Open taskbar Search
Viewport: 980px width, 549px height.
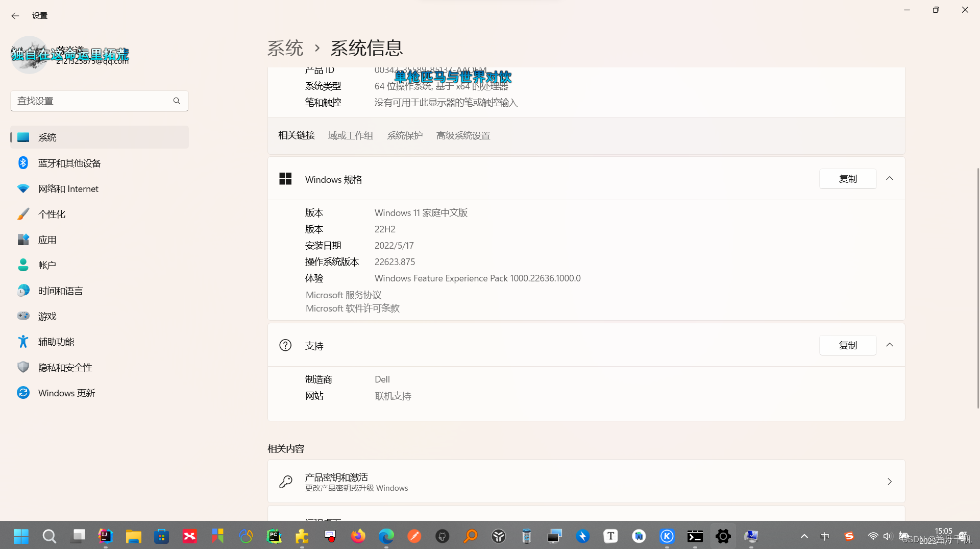[50, 536]
